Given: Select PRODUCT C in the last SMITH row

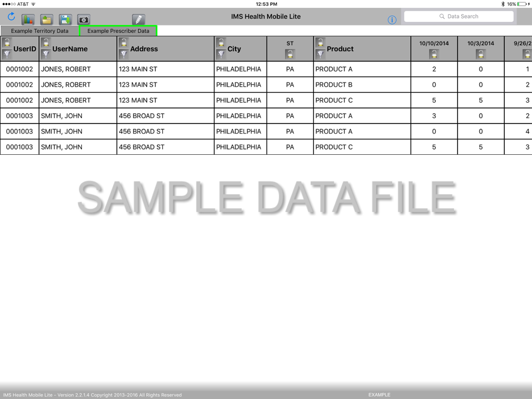Looking at the screenshot, I should coord(362,147).
